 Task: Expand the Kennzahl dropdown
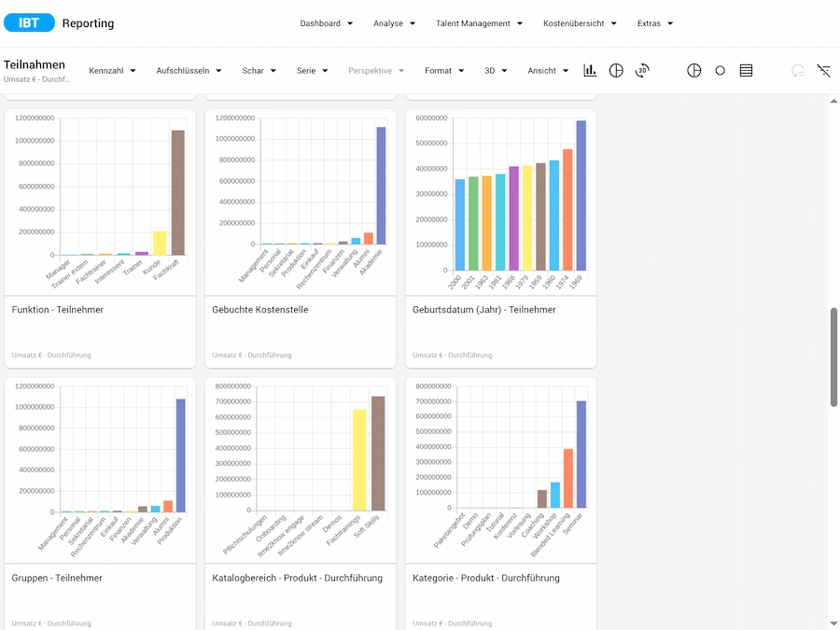pyautogui.click(x=113, y=70)
